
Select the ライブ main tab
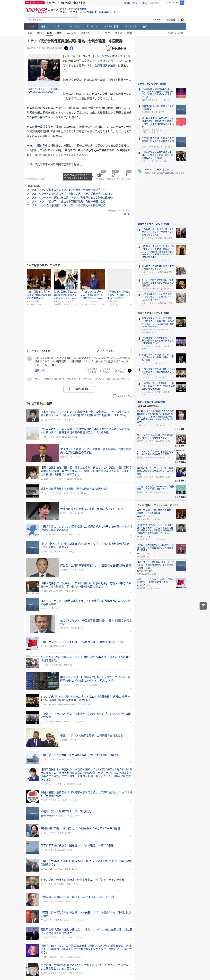(x=56, y=26)
